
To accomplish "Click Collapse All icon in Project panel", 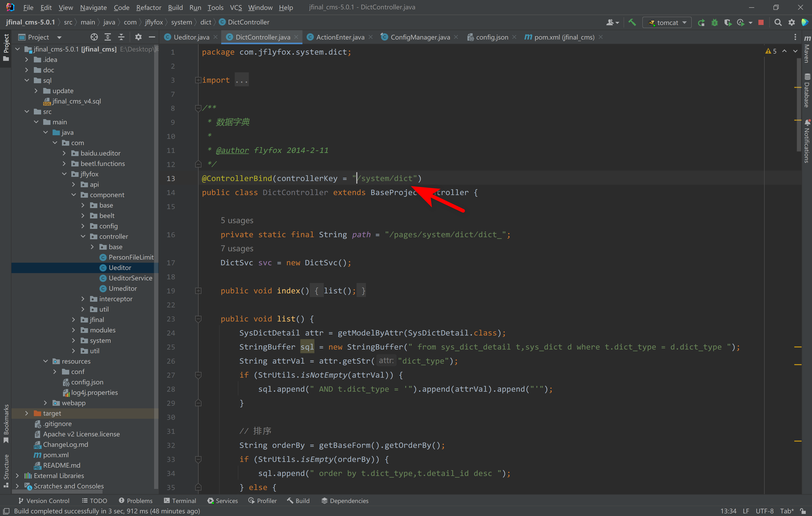I will coord(121,37).
